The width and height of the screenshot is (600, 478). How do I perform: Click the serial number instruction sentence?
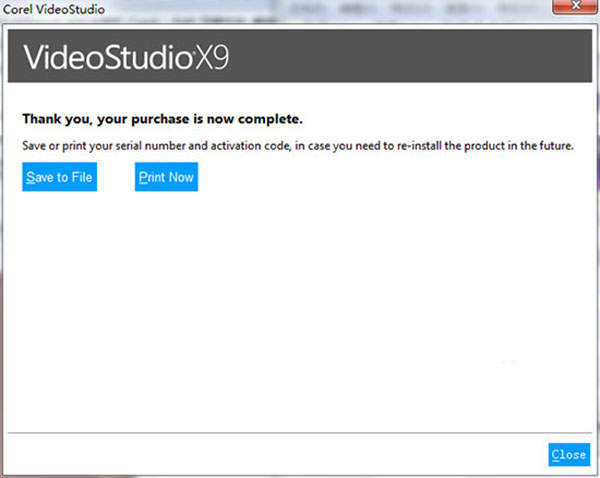tap(297, 146)
